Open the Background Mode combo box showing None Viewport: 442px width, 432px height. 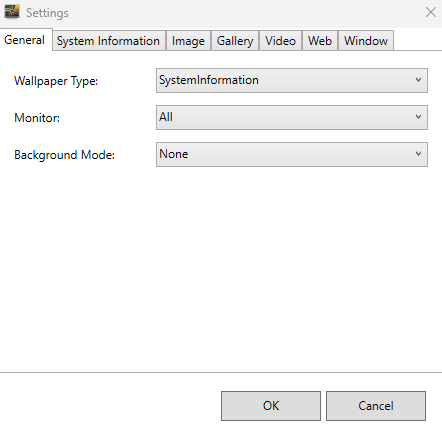tap(292, 154)
